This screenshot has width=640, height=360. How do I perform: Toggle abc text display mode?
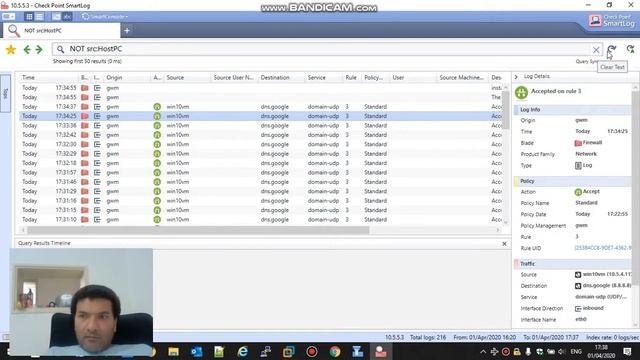pyautogui.click(x=67, y=17)
